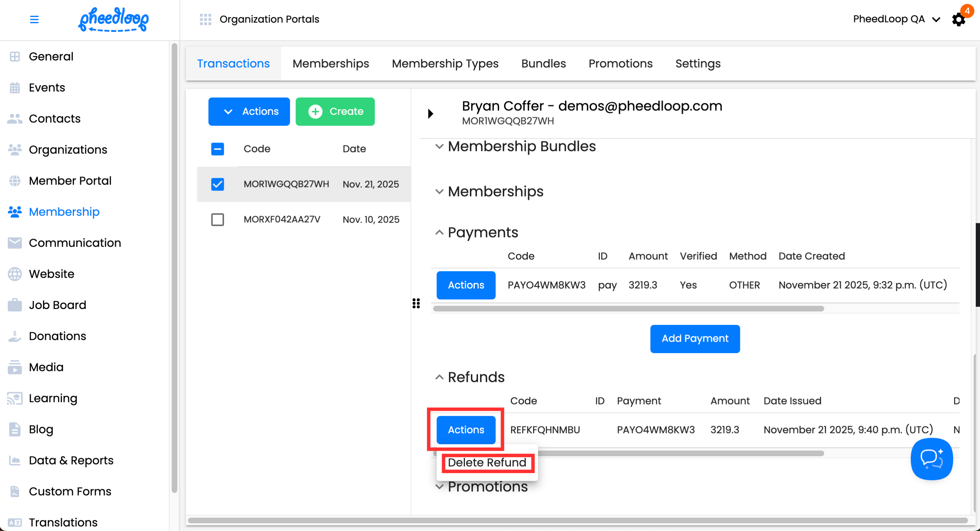Uncheck the MOR1WGQQB27WH transaction checkbox
Viewport: 980px width, 531px height.
(218, 184)
